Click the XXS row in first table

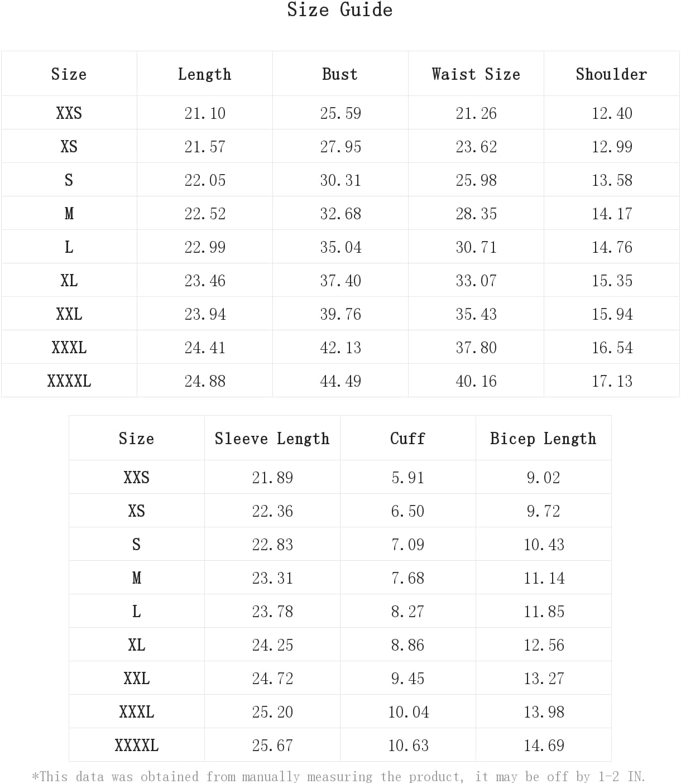tap(340, 113)
